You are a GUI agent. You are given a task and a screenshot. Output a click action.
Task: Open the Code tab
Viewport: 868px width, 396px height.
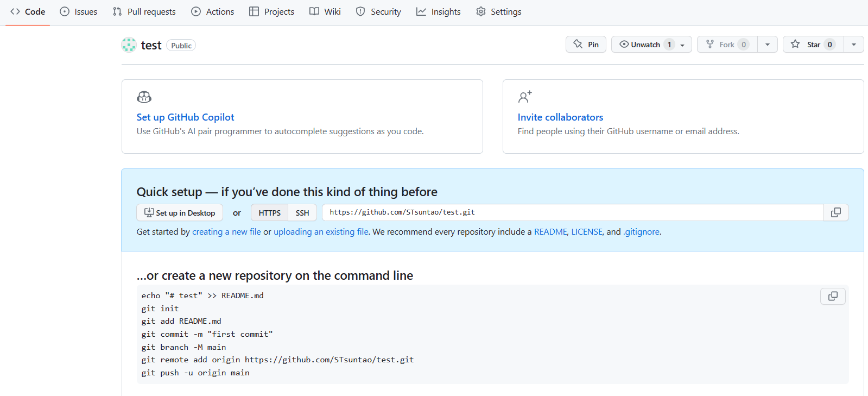click(28, 11)
